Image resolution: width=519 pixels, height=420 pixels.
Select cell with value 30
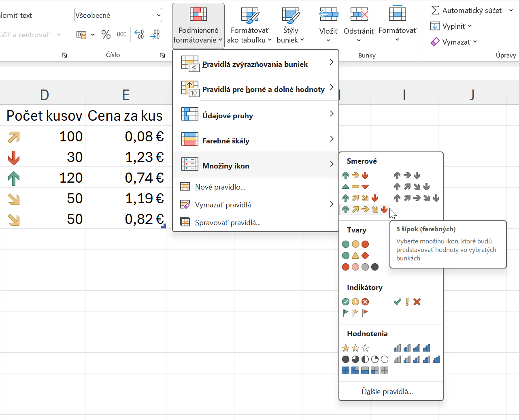45,157
